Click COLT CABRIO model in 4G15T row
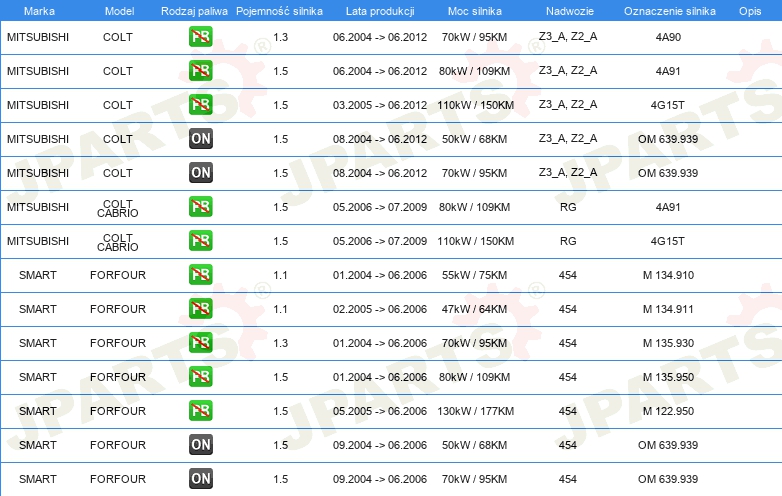Image resolution: width=782 pixels, height=496 pixels. (118, 242)
